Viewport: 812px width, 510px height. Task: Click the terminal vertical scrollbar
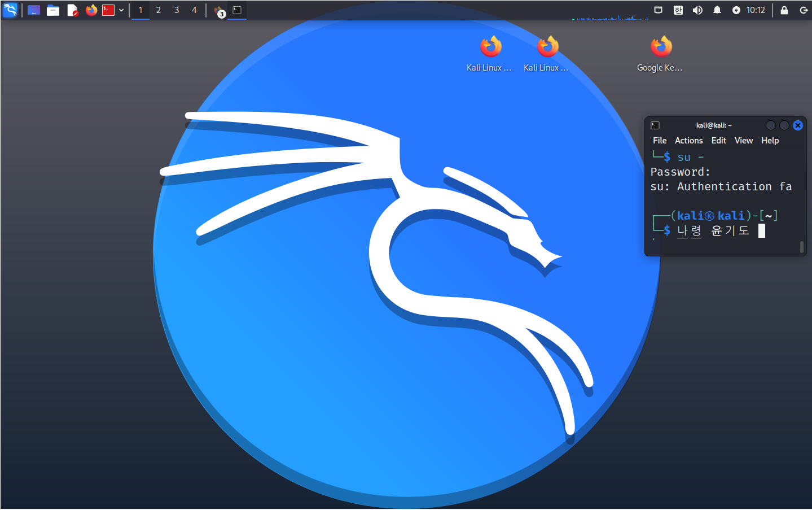pos(802,247)
